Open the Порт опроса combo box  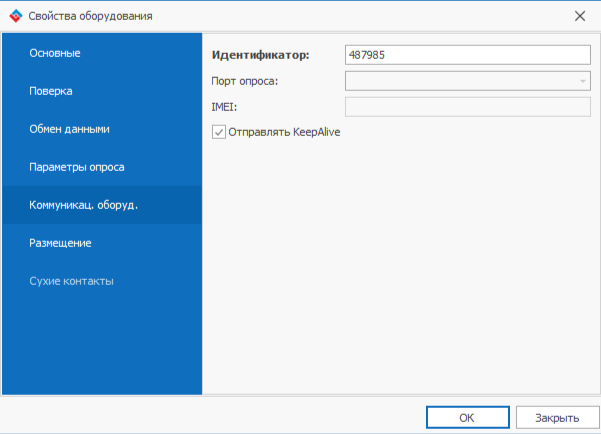coord(460,82)
